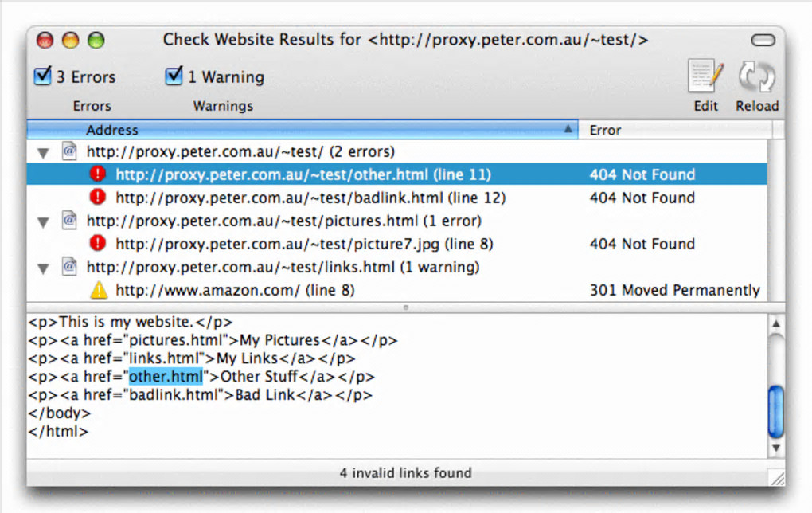Collapse the links.html (1 warning) group
The image size is (812, 513).
[x=43, y=268]
